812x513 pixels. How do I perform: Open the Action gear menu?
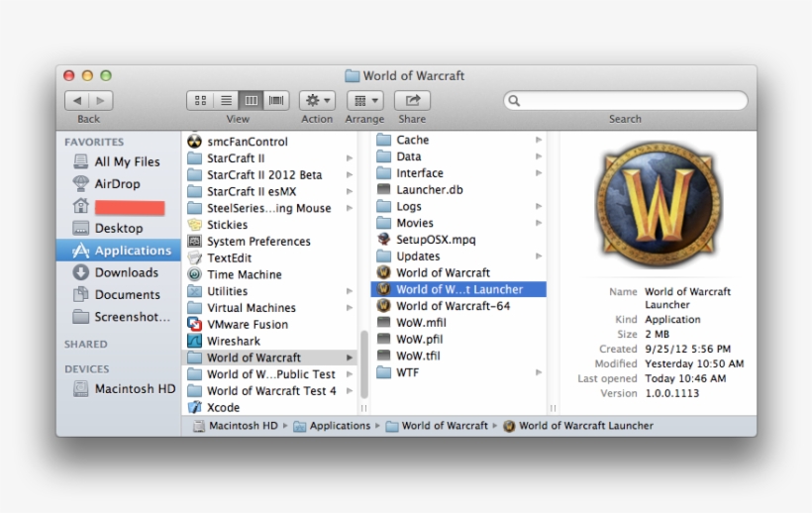tap(317, 100)
